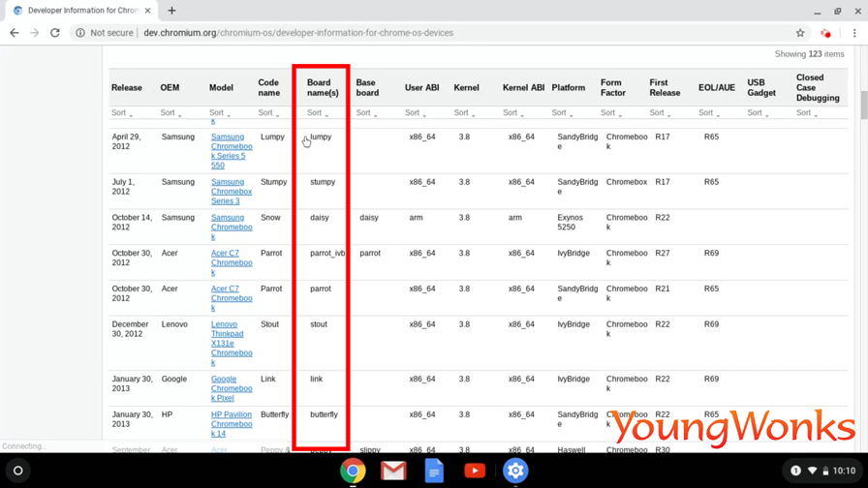
Task: Sort by Kernel column
Action: pyautogui.click(x=464, y=113)
